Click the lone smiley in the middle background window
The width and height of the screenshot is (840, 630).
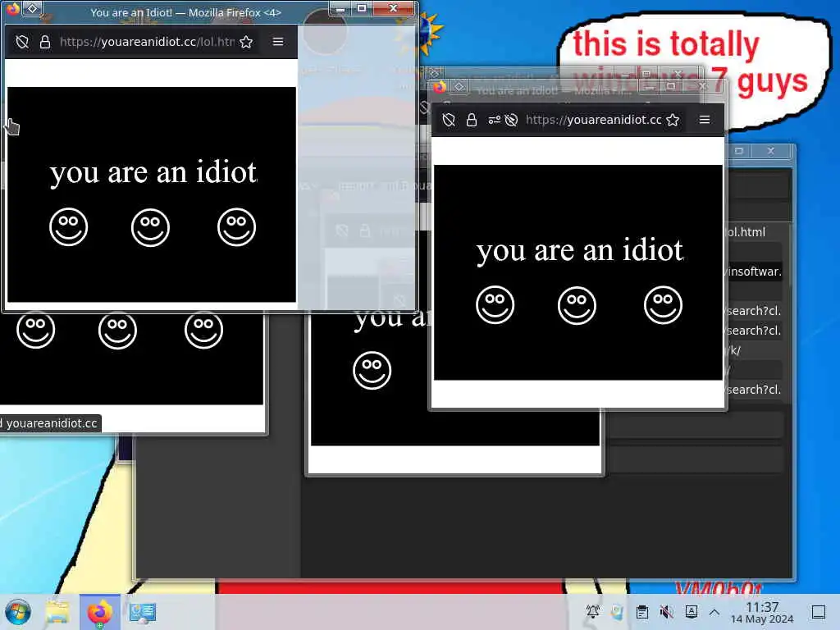372,370
